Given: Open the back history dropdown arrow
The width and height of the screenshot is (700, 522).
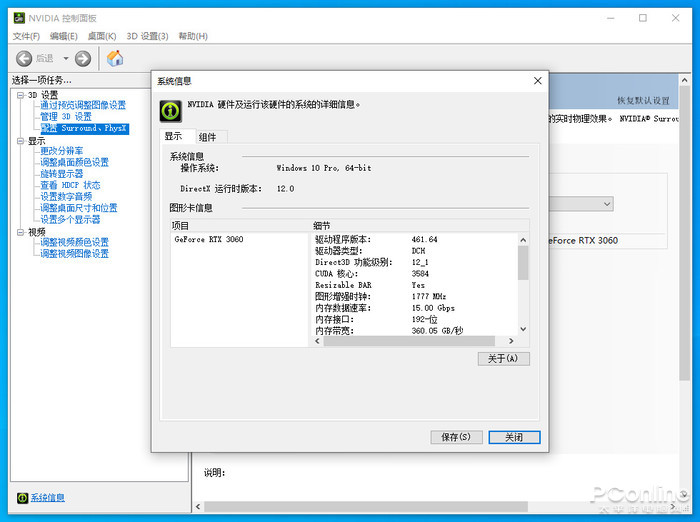Looking at the screenshot, I should coord(66,58).
